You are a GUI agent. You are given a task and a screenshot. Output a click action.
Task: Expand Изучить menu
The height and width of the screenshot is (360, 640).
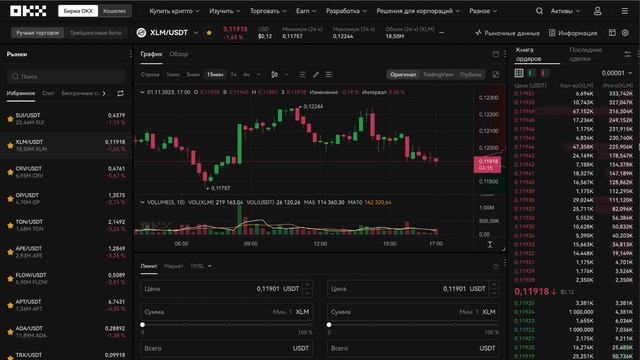224,11
